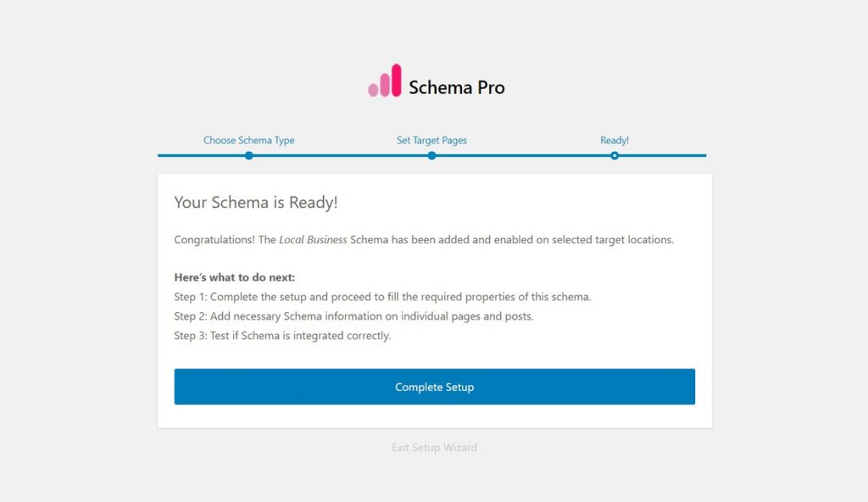868x502 pixels.
Task: Click the bold Here's what to do next text
Action: tap(235, 277)
